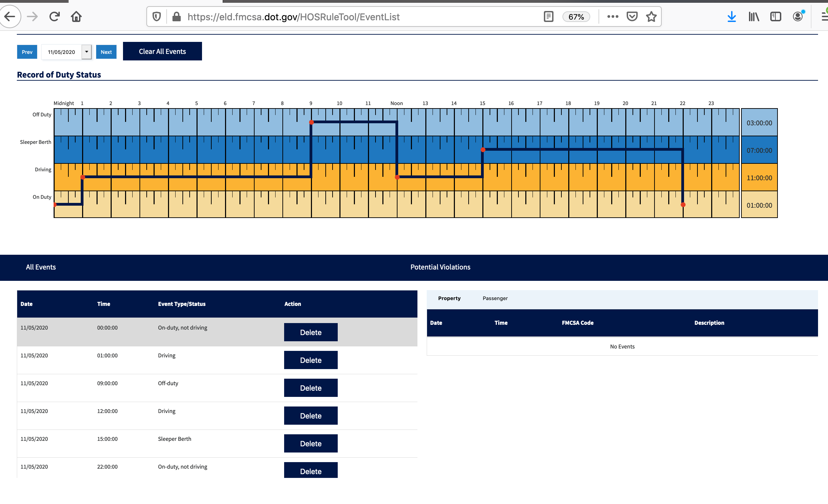Go back using the browser back arrow
The width and height of the screenshot is (828, 504).
(10, 16)
